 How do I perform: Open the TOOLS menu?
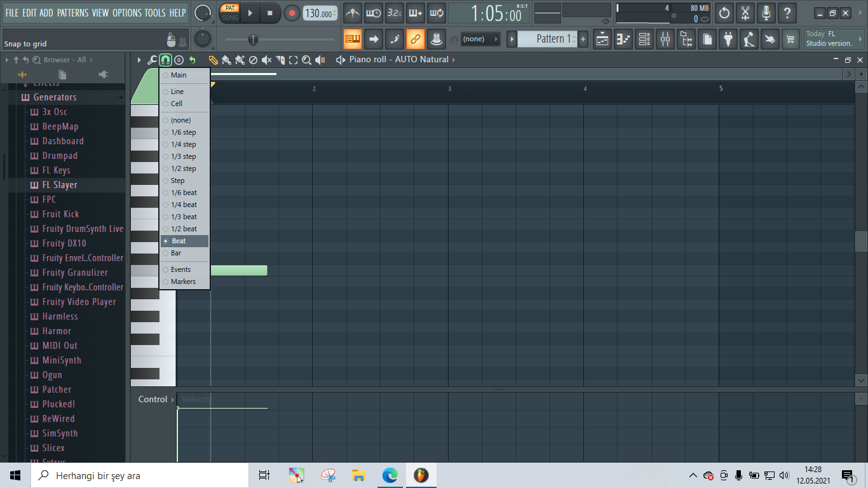click(155, 13)
